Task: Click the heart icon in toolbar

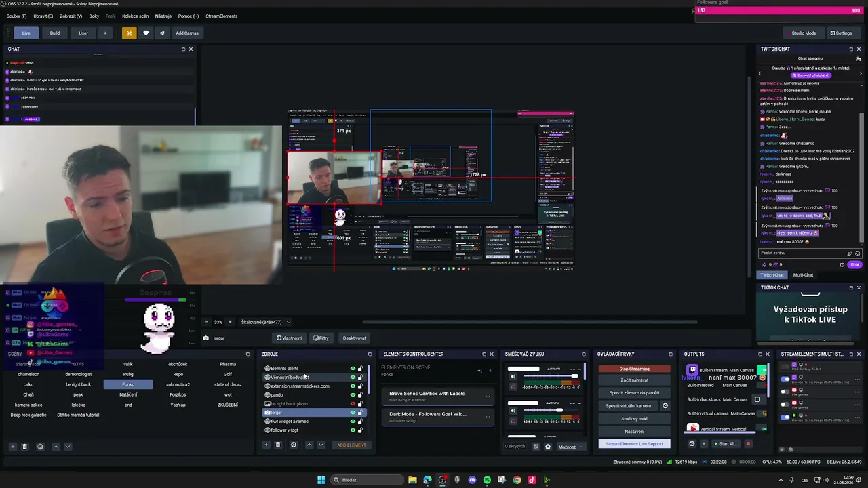Action: pos(145,33)
